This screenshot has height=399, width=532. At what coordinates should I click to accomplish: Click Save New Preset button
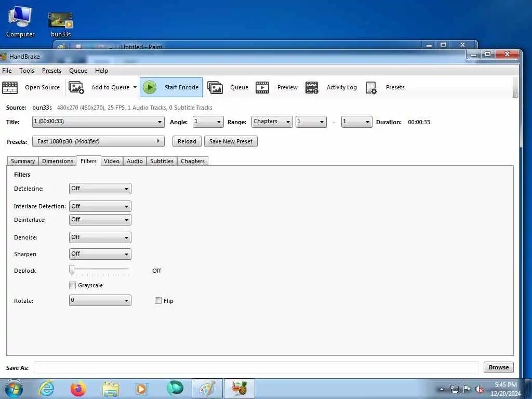(x=231, y=141)
